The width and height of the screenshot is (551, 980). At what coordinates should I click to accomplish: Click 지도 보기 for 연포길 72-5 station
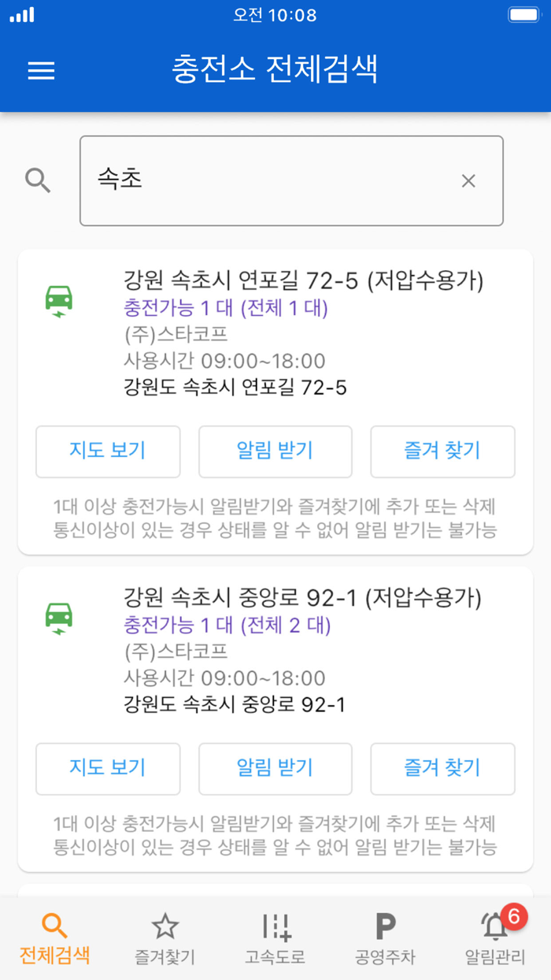tap(108, 451)
